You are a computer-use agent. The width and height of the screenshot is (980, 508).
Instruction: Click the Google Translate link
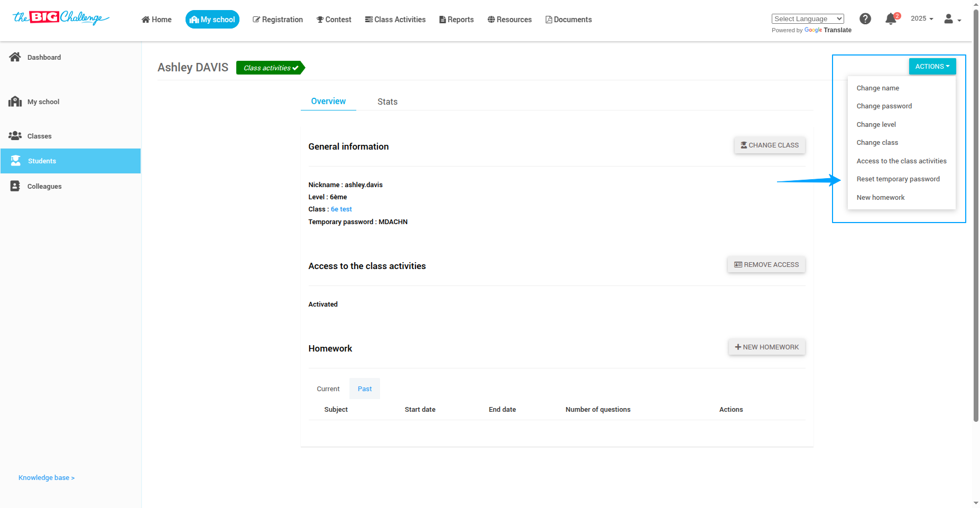tap(828, 30)
